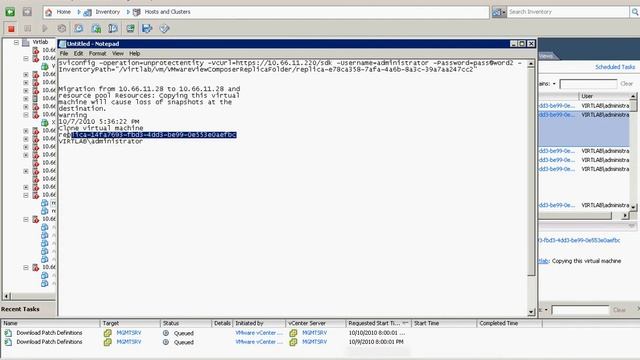640x360 pixels.
Task: Click left arrow of tree horizontal scrollbar
Action: pos(7,296)
